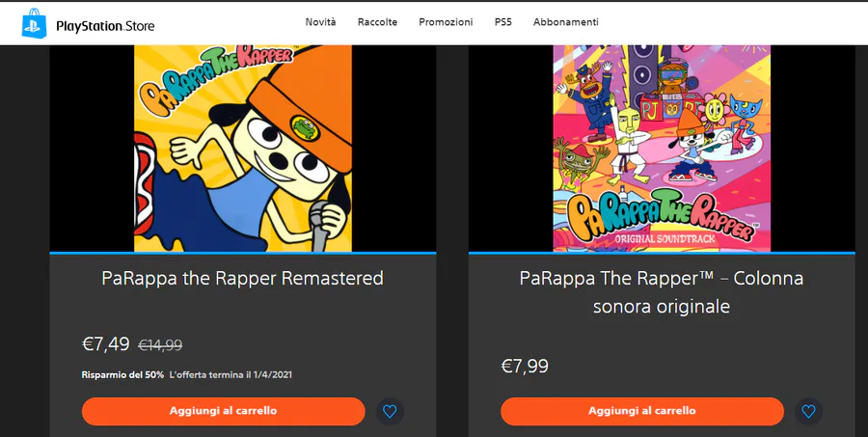Image resolution: width=868 pixels, height=437 pixels.
Task: Open PaRappa the Rapper Remastered cover art
Action: (242, 148)
